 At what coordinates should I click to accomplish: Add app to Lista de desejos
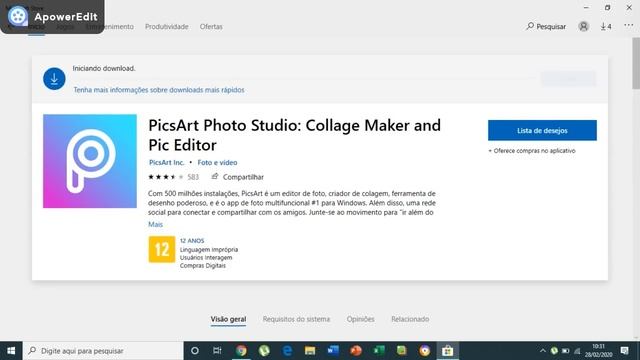[x=542, y=130]
